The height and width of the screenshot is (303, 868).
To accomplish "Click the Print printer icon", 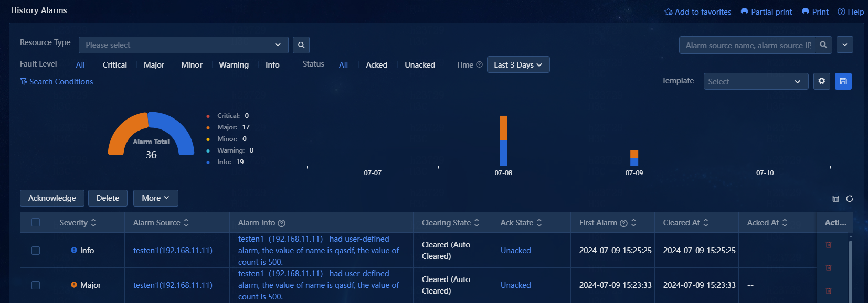I will coord(805,12).
